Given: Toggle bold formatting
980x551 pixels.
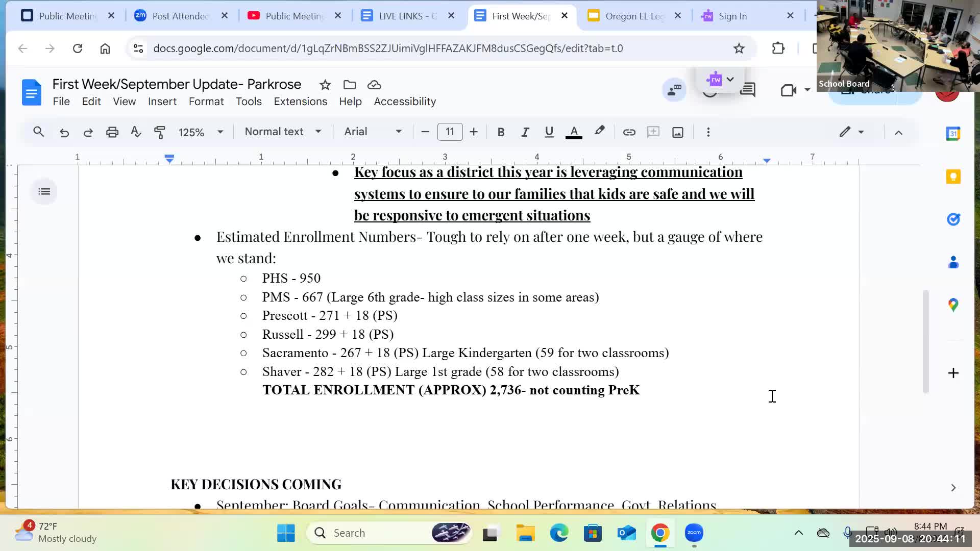Looking at the screenshot, I should coord(501,132).
